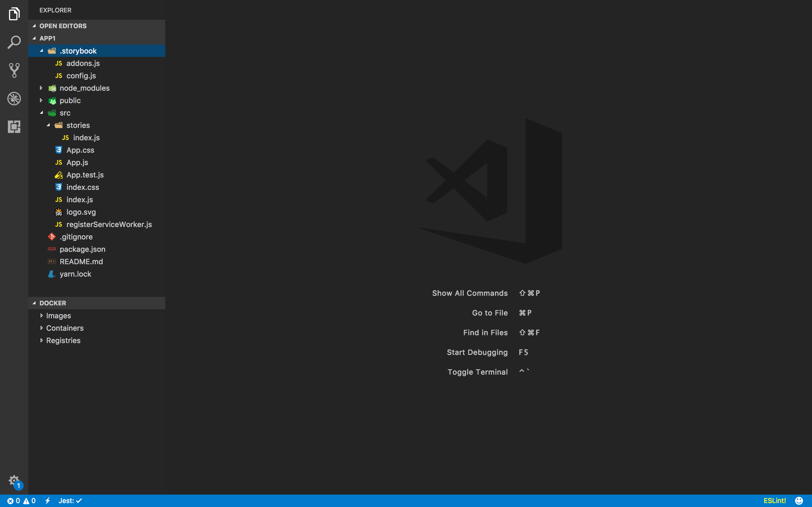Expand the node_modules folder
Viewport: 812px width, 507px height.
click(84, 88)
